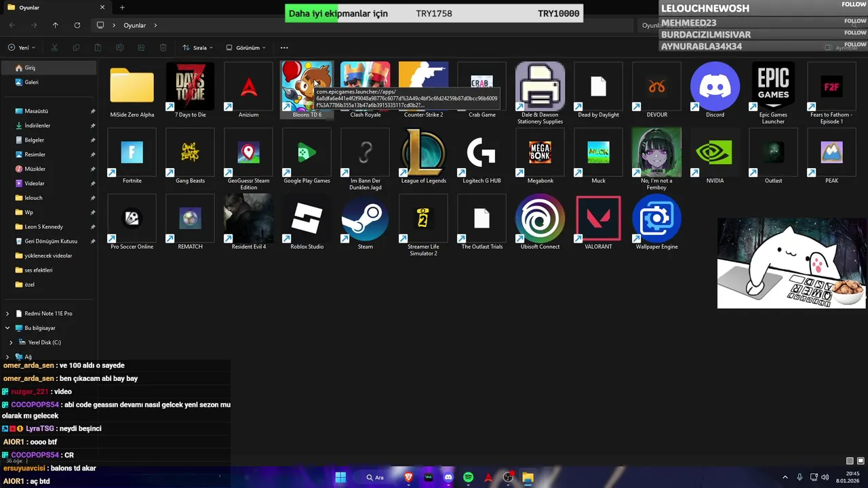Image resolution: width=868 pixels, height=488 pixels.
Task: Open the Windows Start menu
Action: tap(340, 477)
